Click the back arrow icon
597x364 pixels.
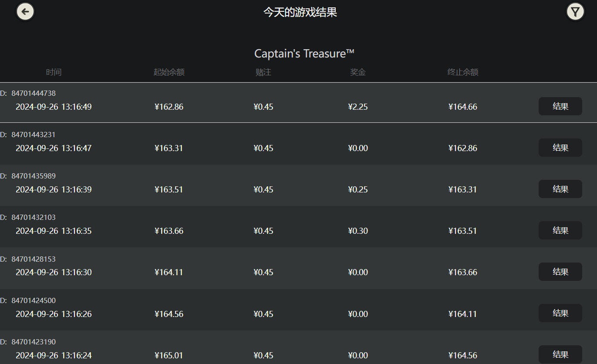(x=25, y=12)
